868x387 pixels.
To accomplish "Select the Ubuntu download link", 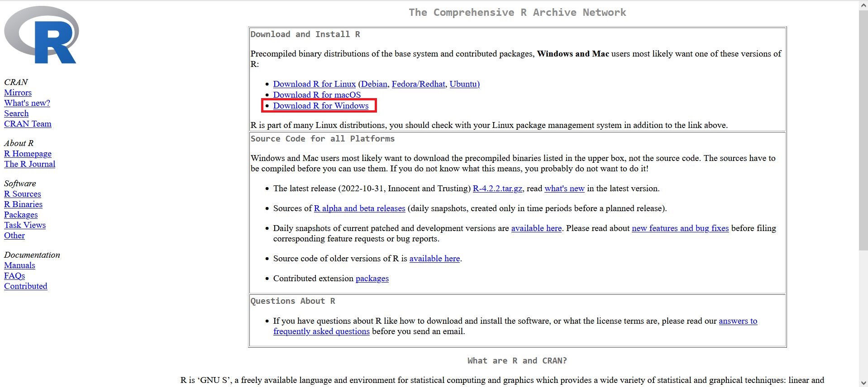I will coord(463,84).
